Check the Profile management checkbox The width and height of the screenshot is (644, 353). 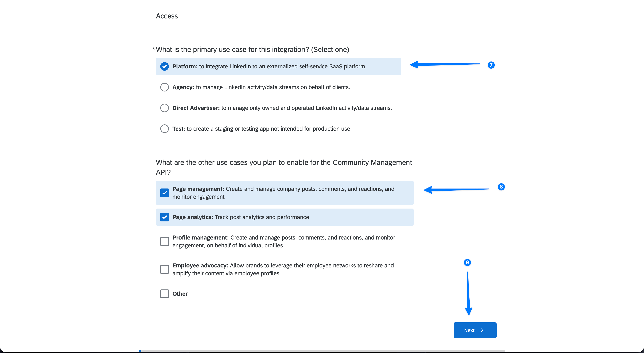[x=164, y=241]
